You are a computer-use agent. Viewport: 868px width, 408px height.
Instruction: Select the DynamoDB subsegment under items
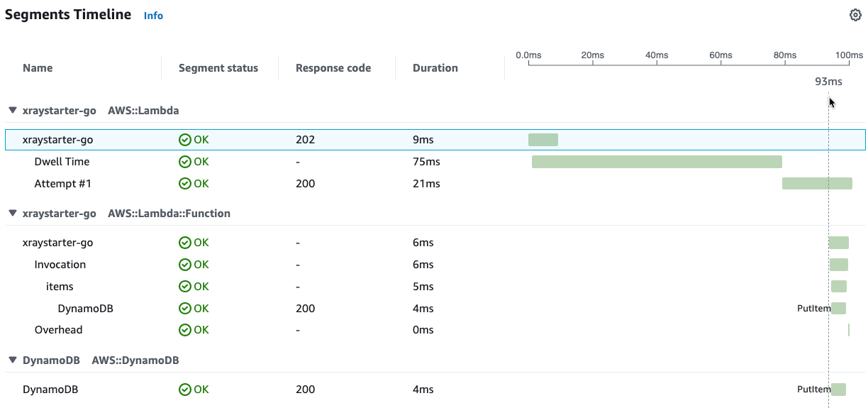pos(435,309)
